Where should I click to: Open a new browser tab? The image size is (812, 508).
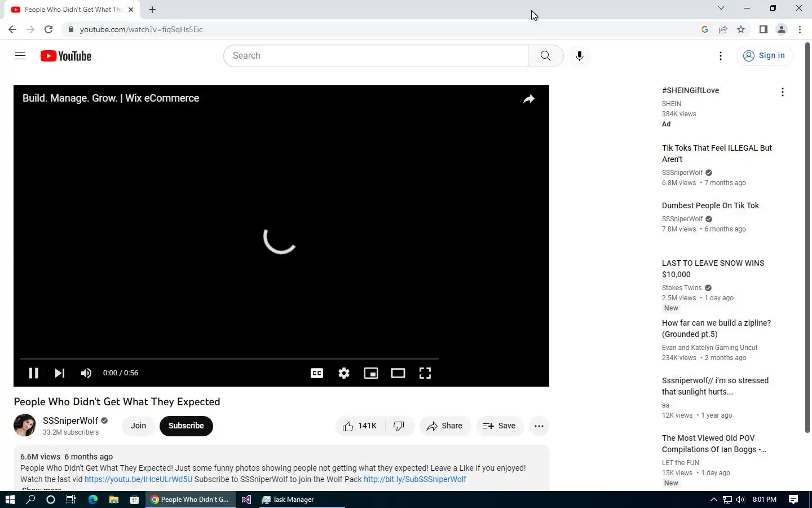(152, 10)
